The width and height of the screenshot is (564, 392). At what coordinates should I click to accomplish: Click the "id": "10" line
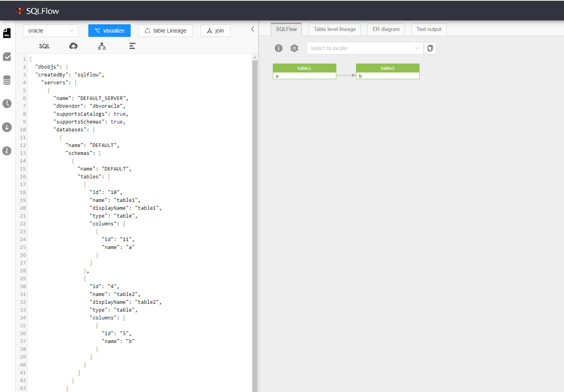(106, 192)
